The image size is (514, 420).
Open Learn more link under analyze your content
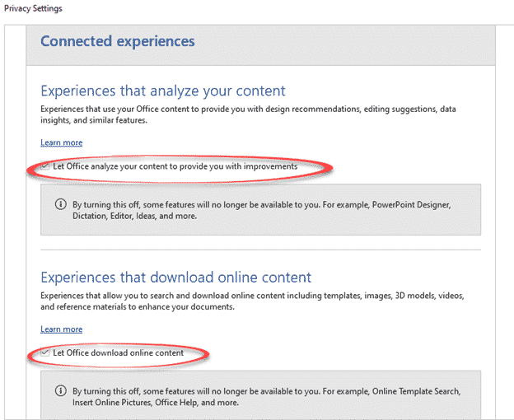[61, 142]
